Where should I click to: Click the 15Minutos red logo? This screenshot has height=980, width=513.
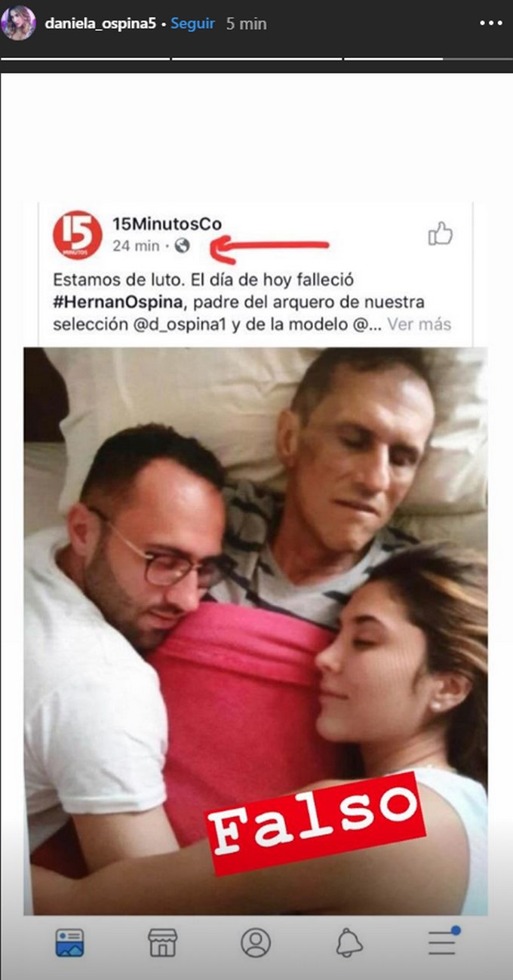coord(77,235)
